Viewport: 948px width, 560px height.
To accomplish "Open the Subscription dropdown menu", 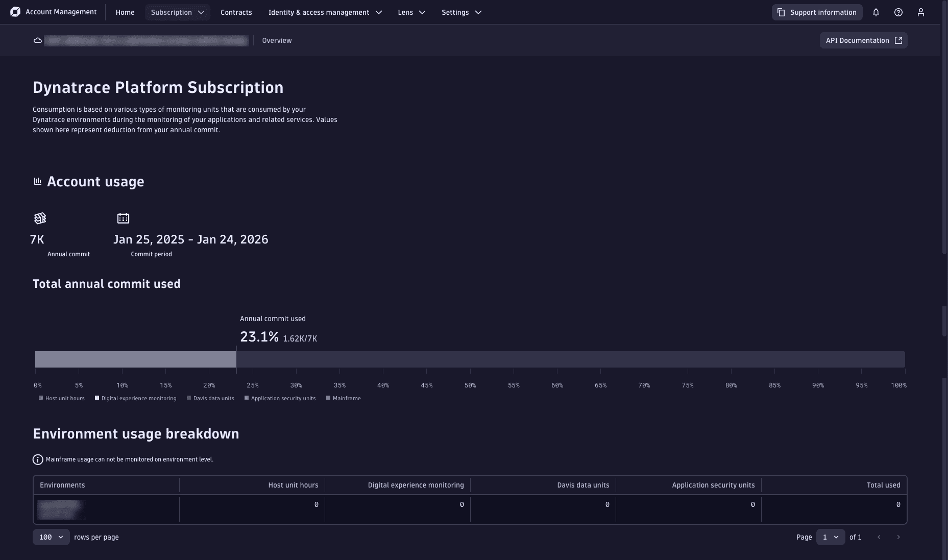I will pos(177,12).
